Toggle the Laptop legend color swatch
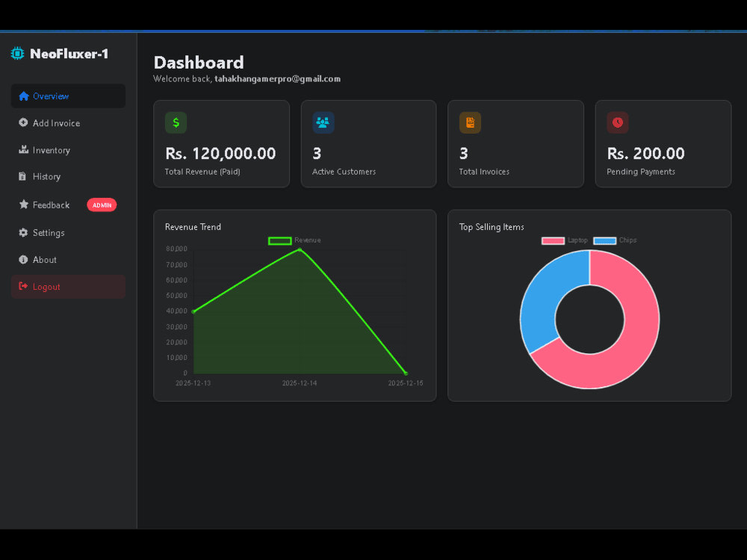Viewport: 747px width, 560px height. 553,240
